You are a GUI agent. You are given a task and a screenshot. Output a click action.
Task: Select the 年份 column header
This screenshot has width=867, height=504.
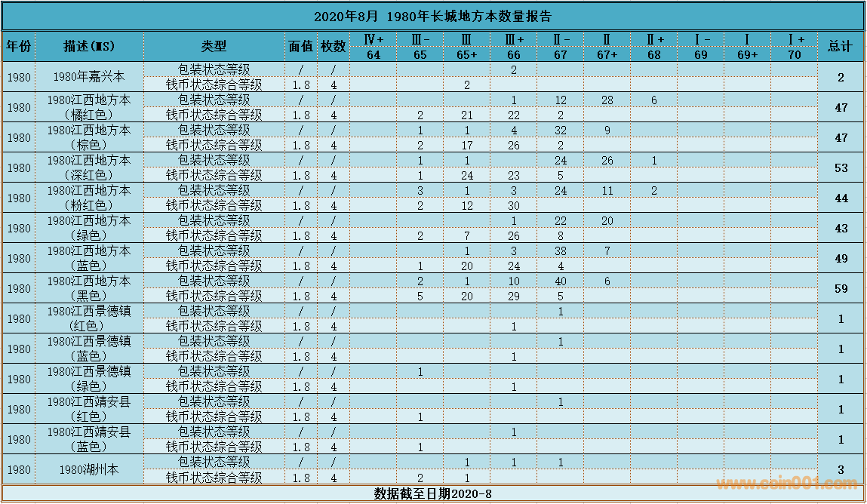[x=19, y=46]
